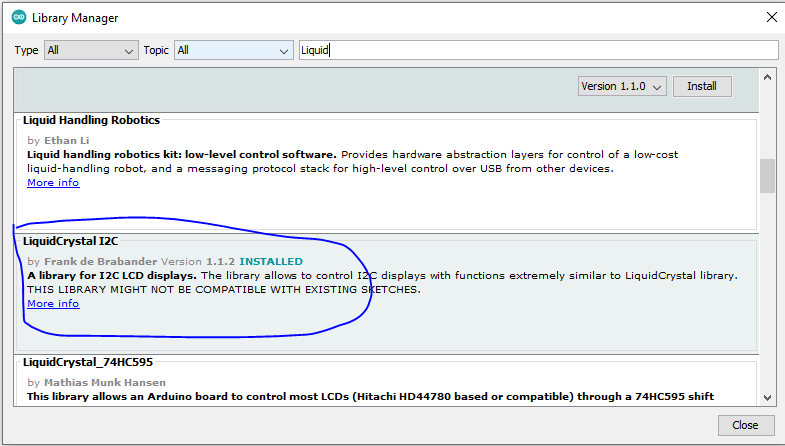The width and height of the screenshot is (785, 446).
Task: Click the Topic label text
Action: pyautogui.click(x=156, y=51)
